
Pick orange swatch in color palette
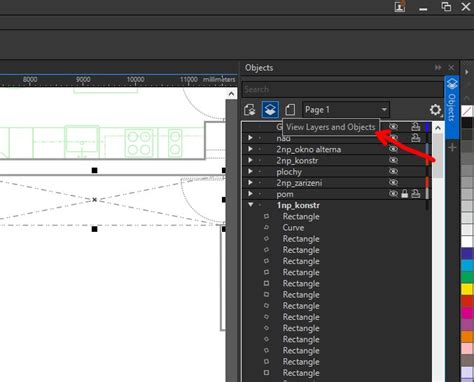(467, 337)
